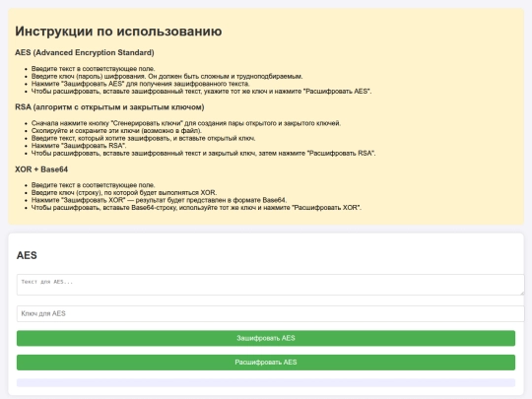Click the line ending 'нажмите "Расшифровать RSA"'
Viewport: 532px width, 399px height.
[x=204, y=153]
